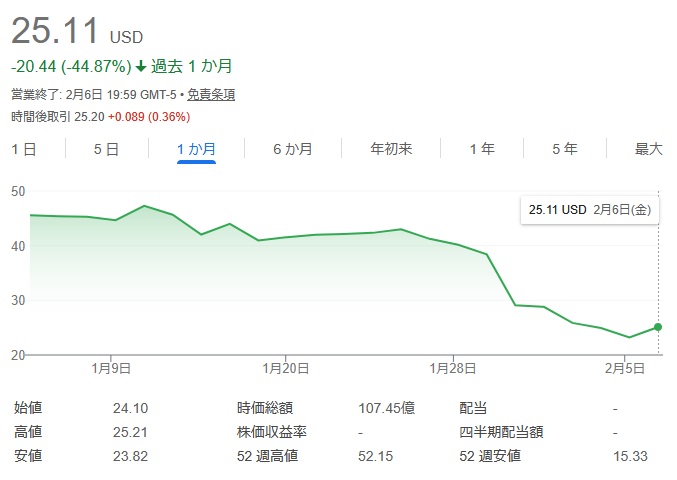Click the 1月20日 date axis label
The image size is (677, 480).
[285, 369]
